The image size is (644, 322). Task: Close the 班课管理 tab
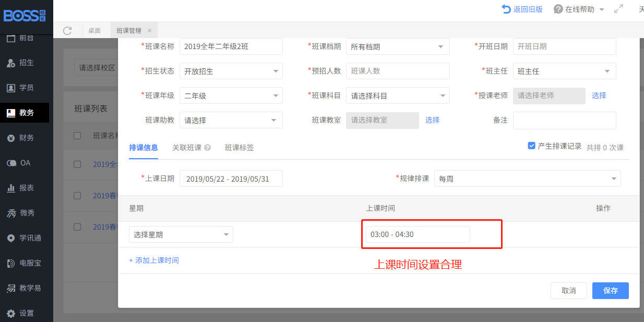149,31
